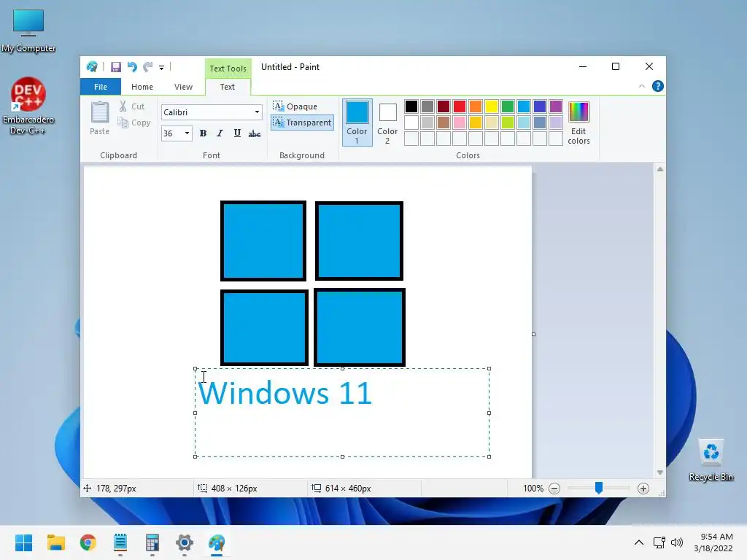Click the selection size icon in status bar

(x=203, y=488)
